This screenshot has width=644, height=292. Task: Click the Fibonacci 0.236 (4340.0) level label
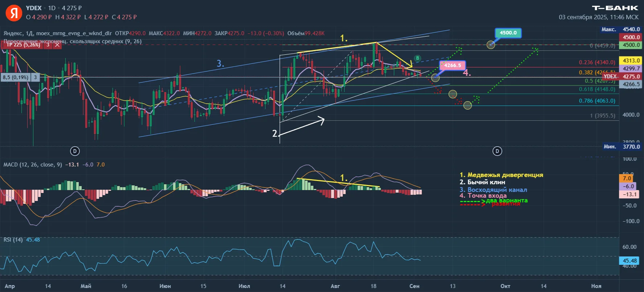point(597,62)
